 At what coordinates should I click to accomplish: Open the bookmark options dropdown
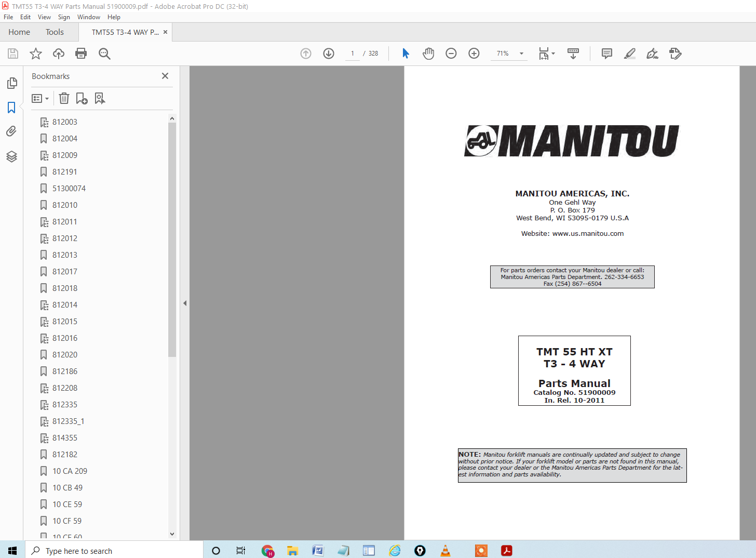40,98
